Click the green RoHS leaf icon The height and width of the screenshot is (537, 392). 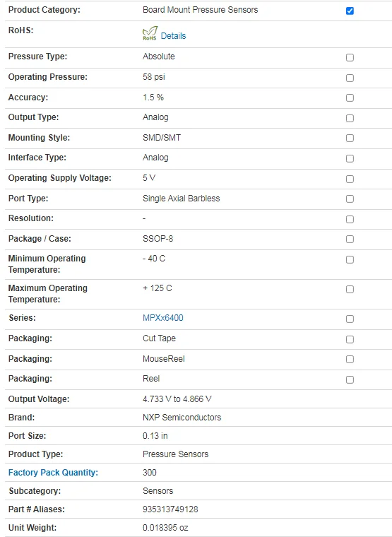coord(150,34)
